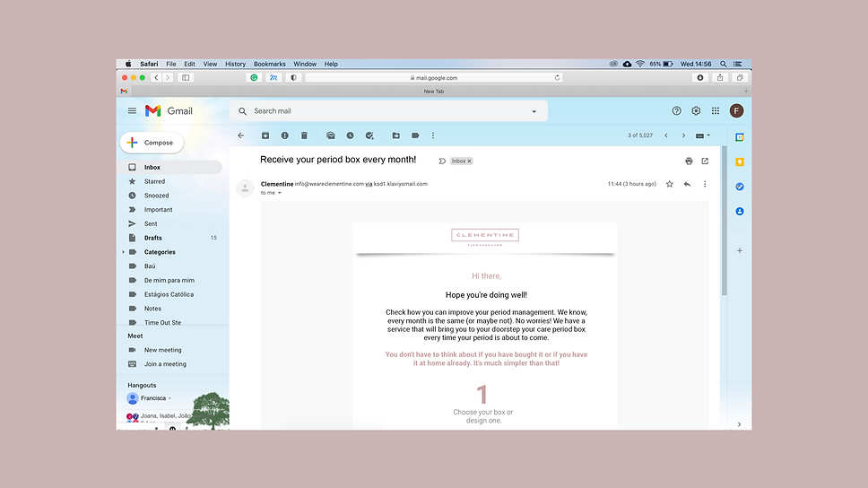Open the De mim para mim label

(x=170, y=280)
